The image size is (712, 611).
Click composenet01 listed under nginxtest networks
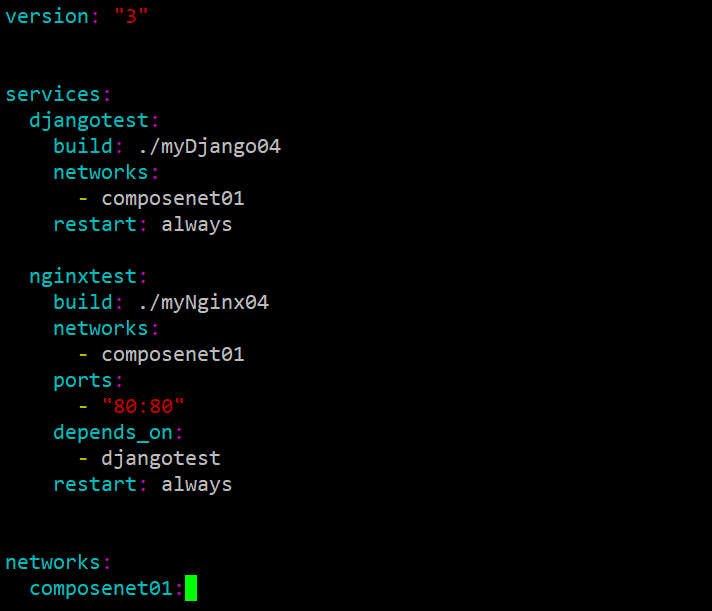[x=172, y=354]
